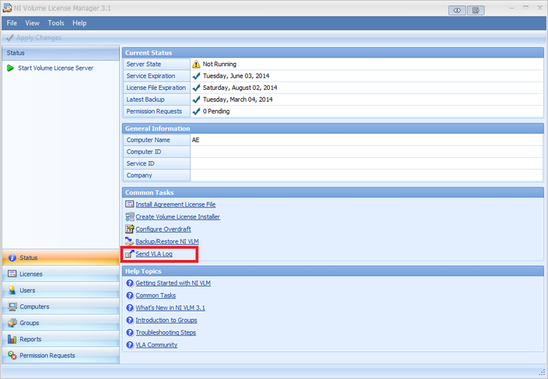Click Start Volume License Server text
This screenshot has height=379, width=548.
tap(56, 68)
